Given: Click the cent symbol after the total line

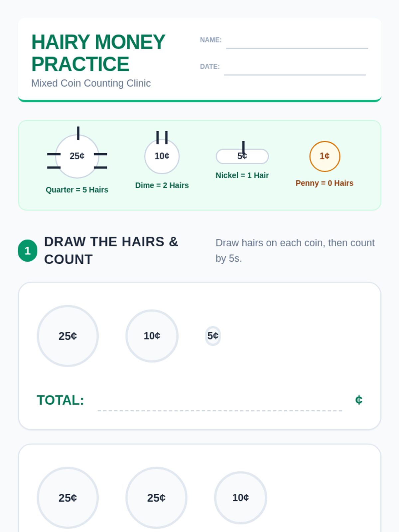Looking at the screenshot, I should [x=359, y=400].
